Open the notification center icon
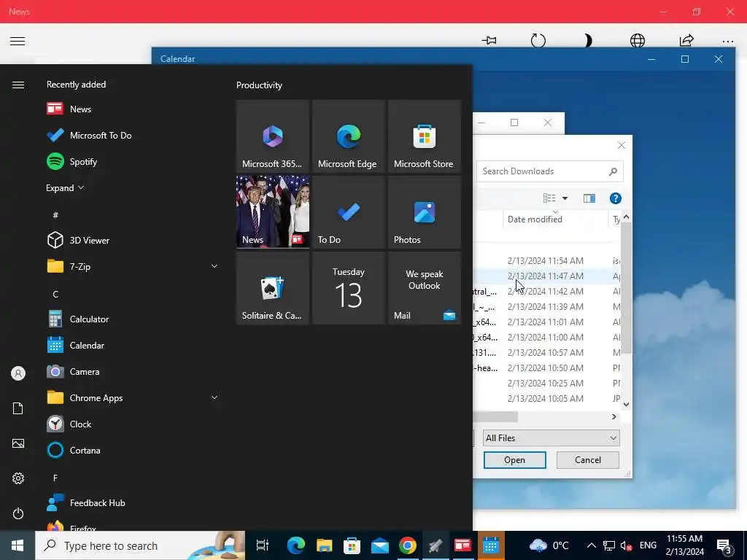This screenshot has width=747, height=560. pyautogui.click(x=724, y=546)
